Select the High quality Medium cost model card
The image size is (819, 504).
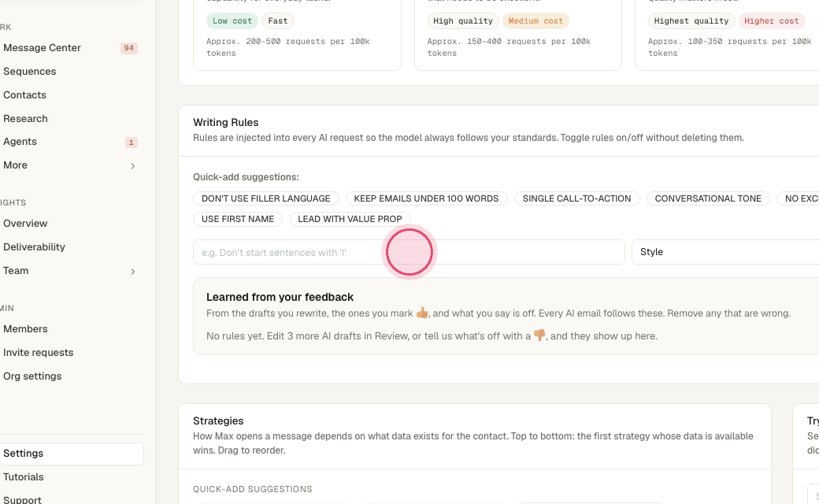coord(518,35)
